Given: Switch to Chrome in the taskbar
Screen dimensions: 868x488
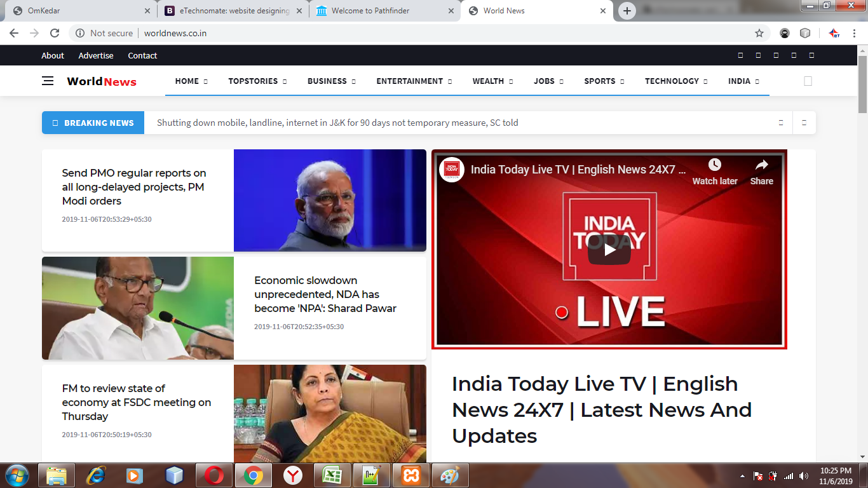Looking at the screenshot, I should click(x=254, y=475).
